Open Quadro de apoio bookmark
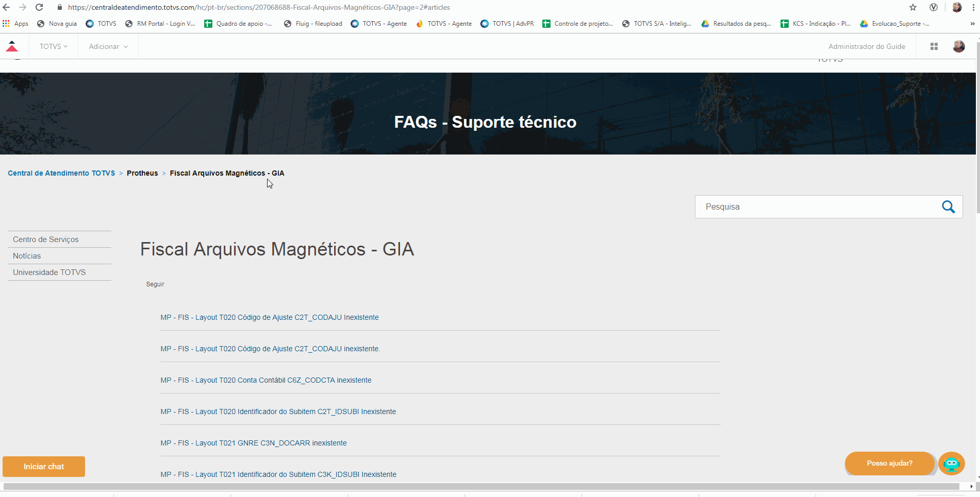980x497 pixels. tap(238, 24)
